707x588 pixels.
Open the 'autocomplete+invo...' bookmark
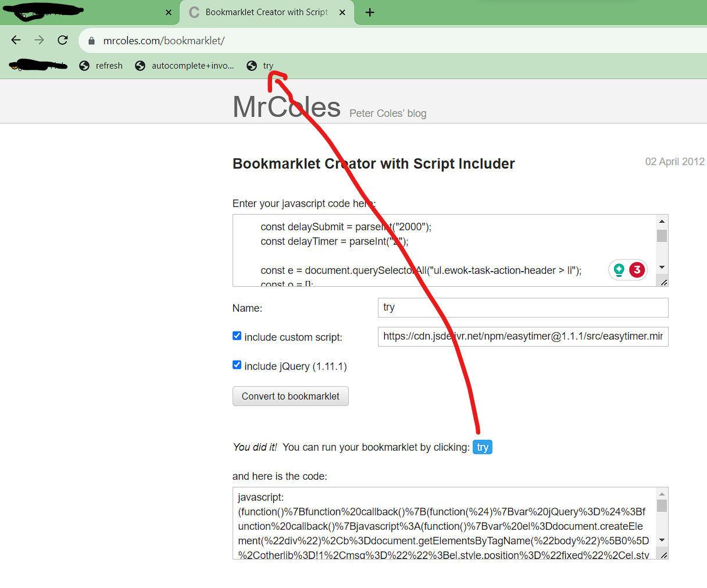tap(185, 66)
